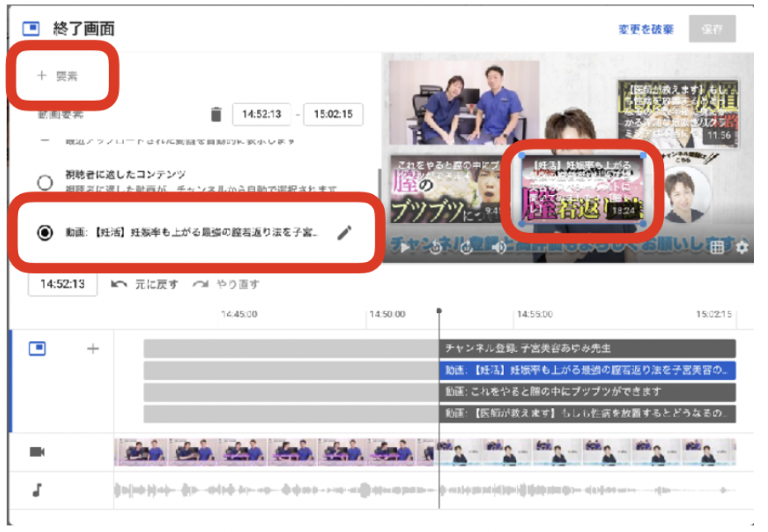Click the trash icon to delete the element
The height and width of the screenshot is (532, 768).
point(216,114)
